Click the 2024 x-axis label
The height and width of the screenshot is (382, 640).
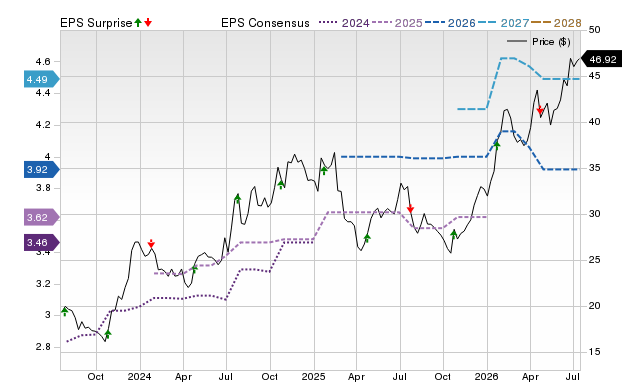[x=140, y=376]
